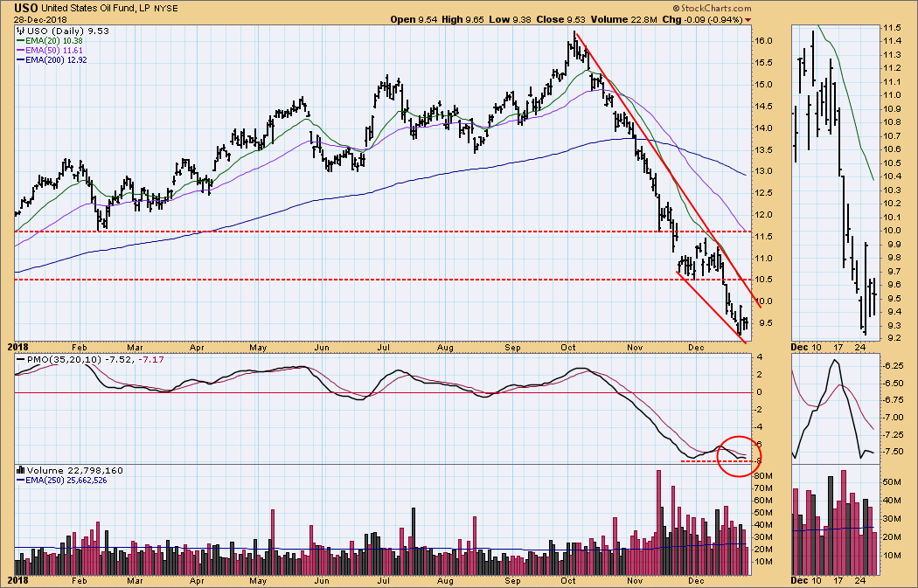Click the 'Low 9.38' value
The width and height of the screenshot is (918, 588).
pyautogui.click(x=511, y=19)
